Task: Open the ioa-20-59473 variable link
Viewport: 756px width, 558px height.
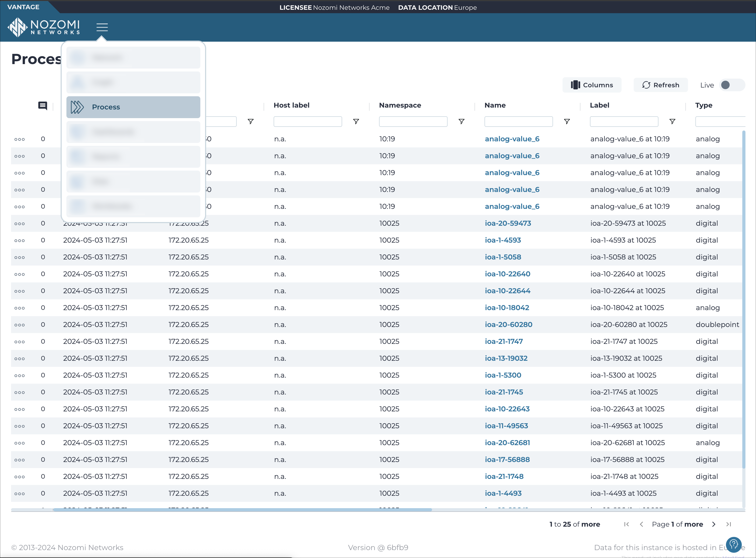Action: pos(508,223)
